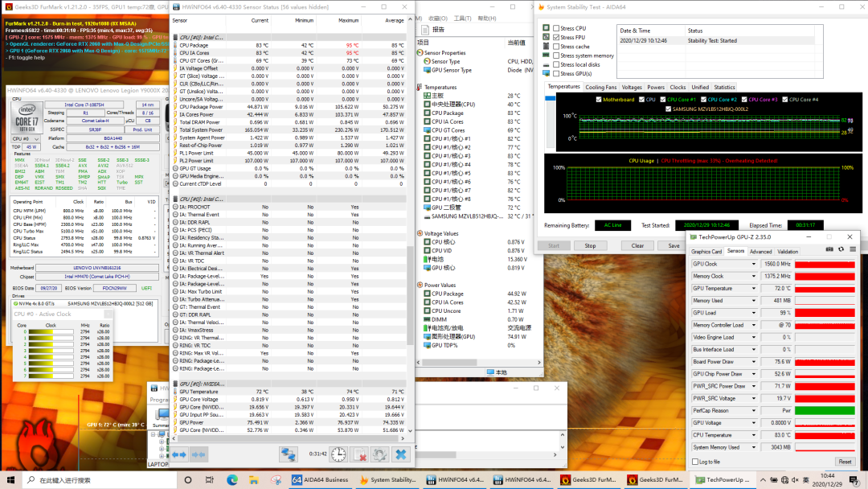This screenshot has height=489, width=868.
Task: Switch to the Cooling Fans tab
Action: click(x=601, y=87)
